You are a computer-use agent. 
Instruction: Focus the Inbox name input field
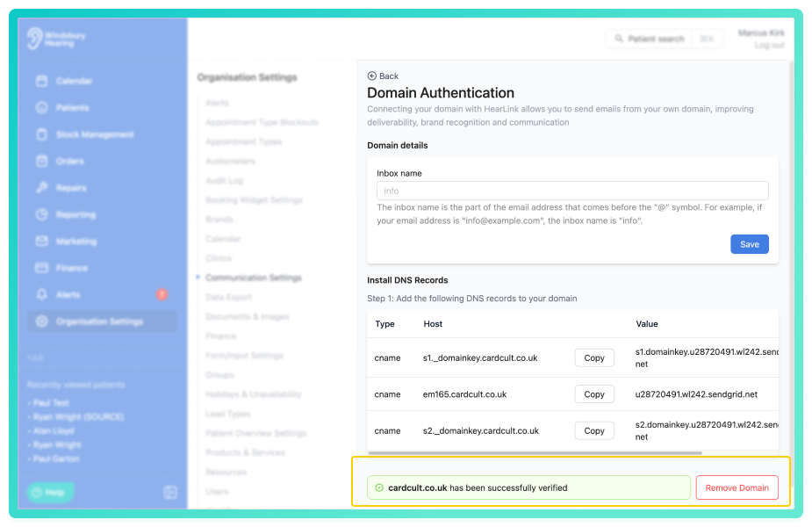[x=572, y=191]
